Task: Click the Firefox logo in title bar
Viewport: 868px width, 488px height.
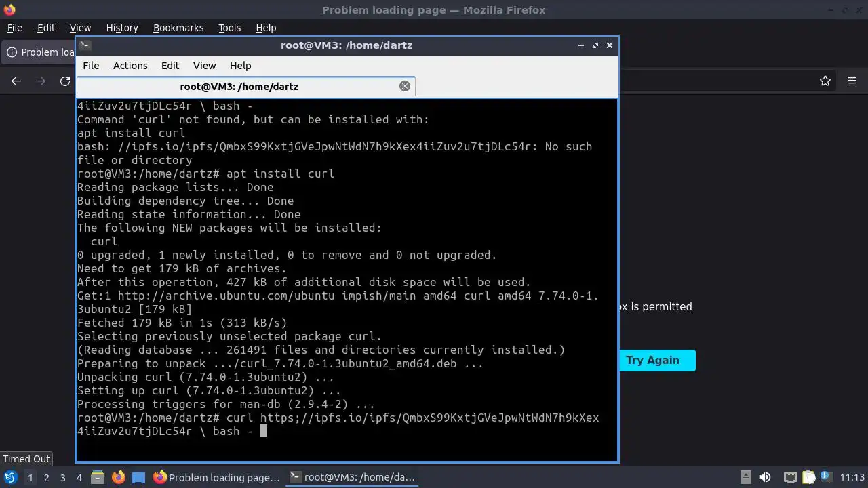Action: pos(9,9)
